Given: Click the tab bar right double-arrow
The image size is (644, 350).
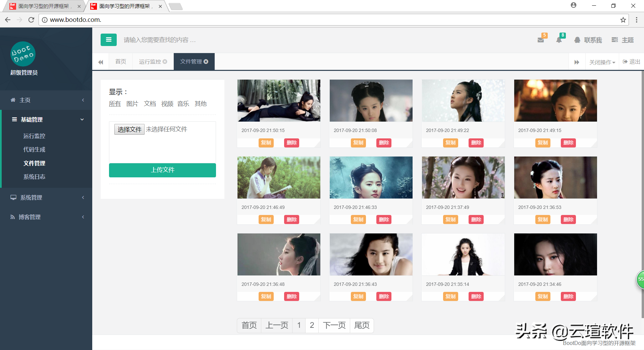Looking at the screenshot, I should click(577, 62).
